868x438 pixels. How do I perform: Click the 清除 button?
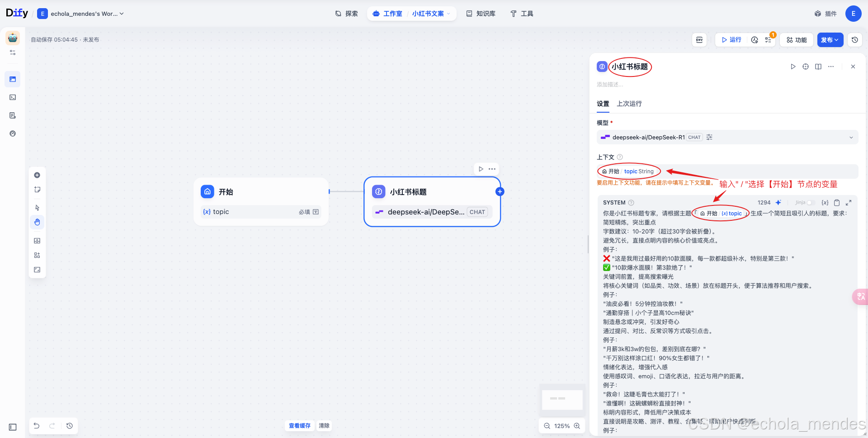324,426
